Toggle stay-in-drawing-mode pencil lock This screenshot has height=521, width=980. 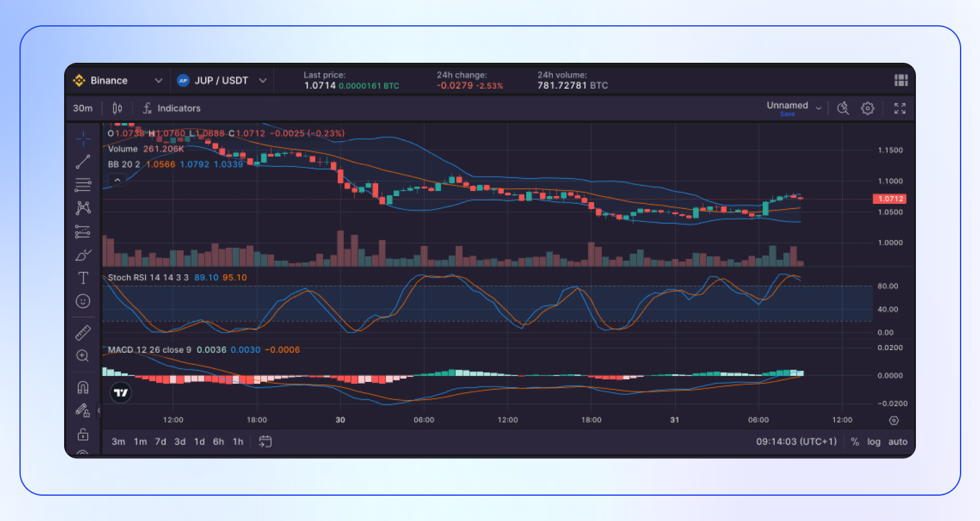click(x=83, y=410)
